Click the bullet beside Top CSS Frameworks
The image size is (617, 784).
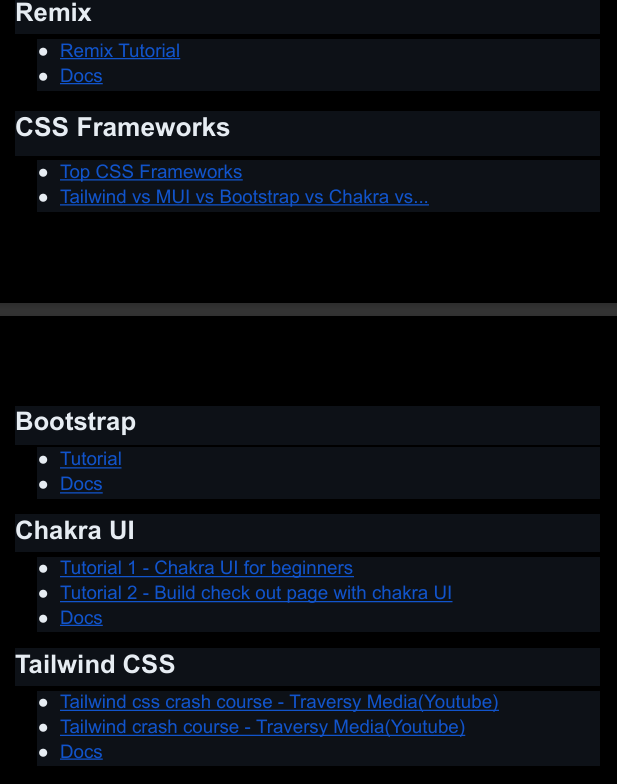click(43, 172)
